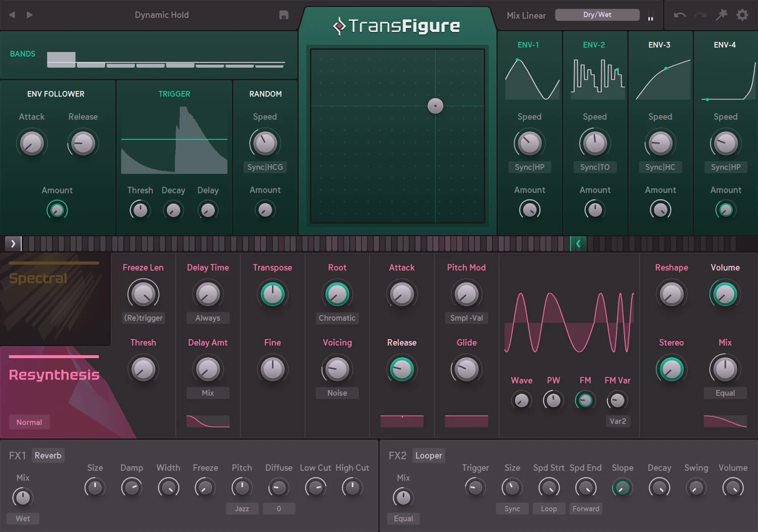Toggle Sync|HCG under the Random Speed knob
This screenshot has width=758, height=532.
[265, 167]
